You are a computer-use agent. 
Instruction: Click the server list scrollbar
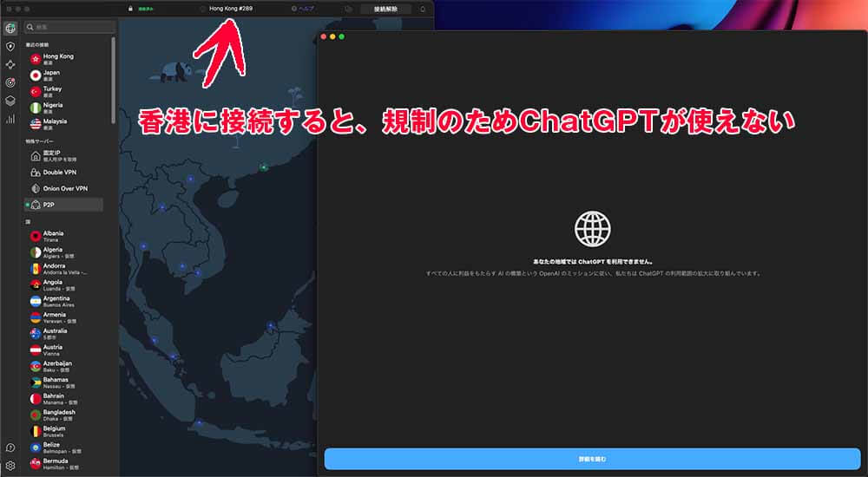[114, 81]
